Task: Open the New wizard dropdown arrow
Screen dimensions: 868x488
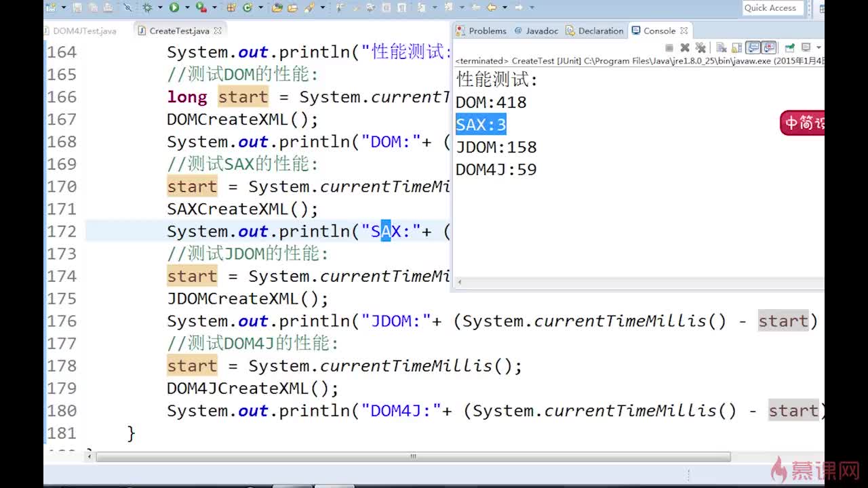Action: coord(63,8)
